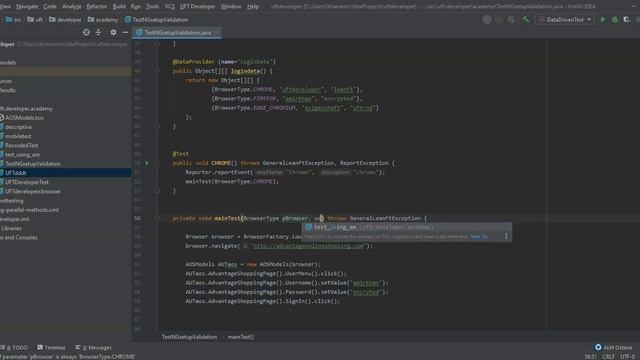Open the Run menu

click(x=136, y=7)
